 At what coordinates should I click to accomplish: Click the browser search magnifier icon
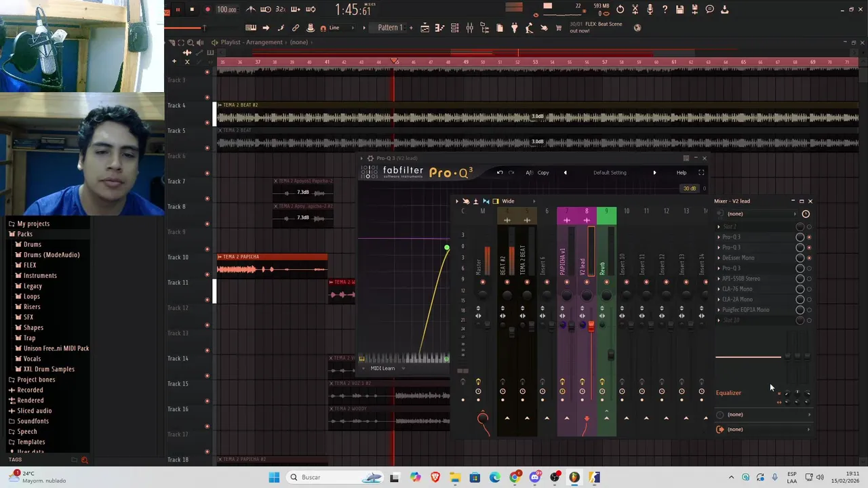(x=84, y=460)
